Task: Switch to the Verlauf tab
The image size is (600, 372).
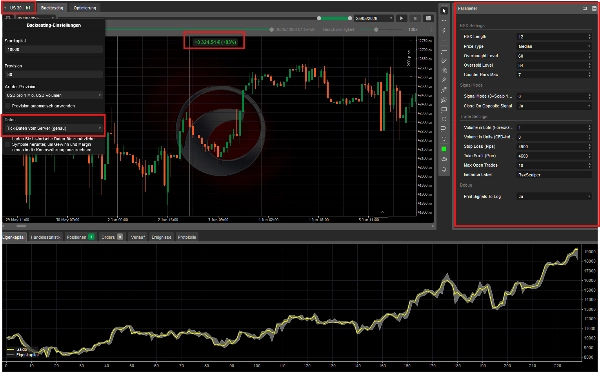Action: point(138,237)
